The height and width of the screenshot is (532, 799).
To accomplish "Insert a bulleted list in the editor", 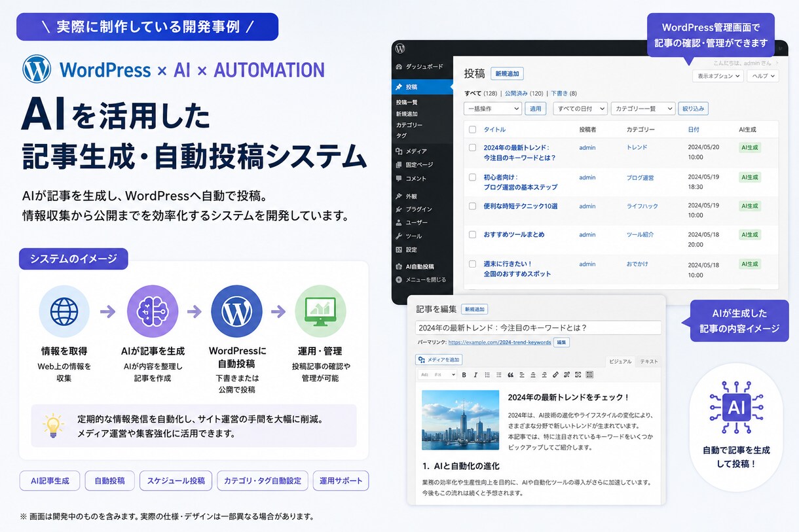I will click(487, 375).
